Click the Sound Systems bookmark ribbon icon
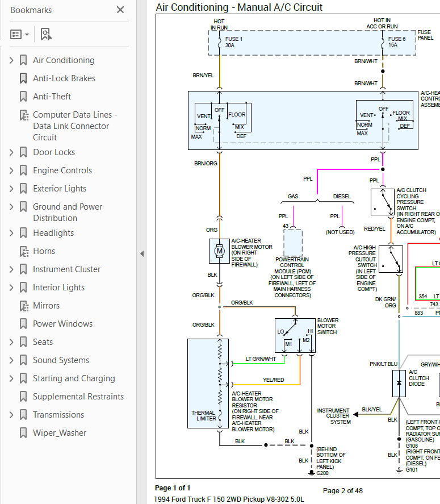Screen dimensions: 440x504 [x=23, y=360]
